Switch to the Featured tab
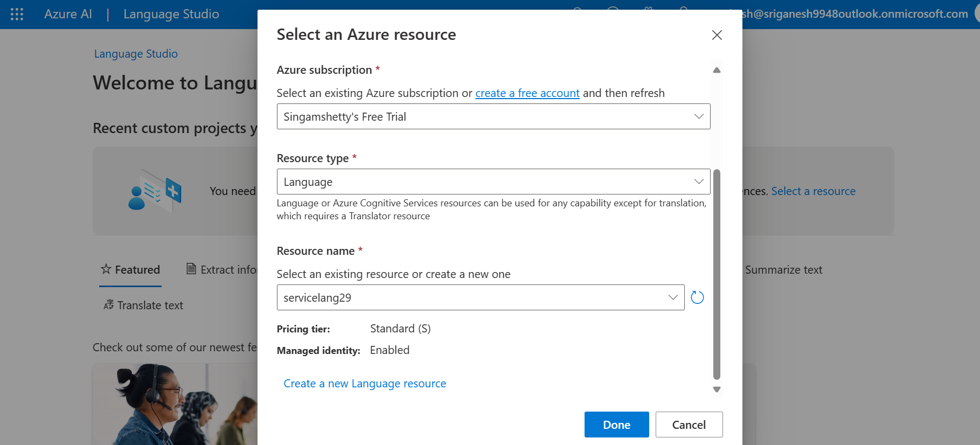The width and height of the screenshot is (980, 445). pyautogui.click(x=131, y=269)
